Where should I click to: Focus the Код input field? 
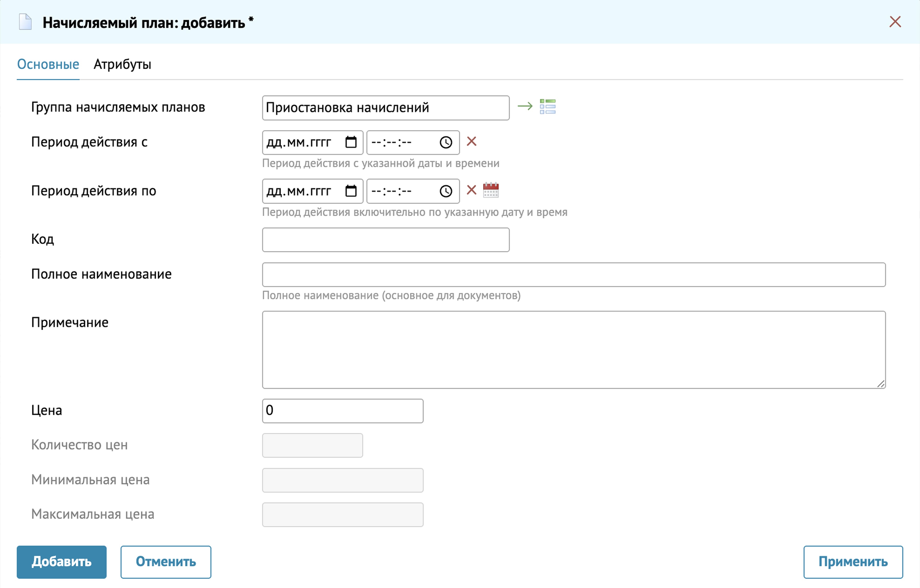[386, 240]
